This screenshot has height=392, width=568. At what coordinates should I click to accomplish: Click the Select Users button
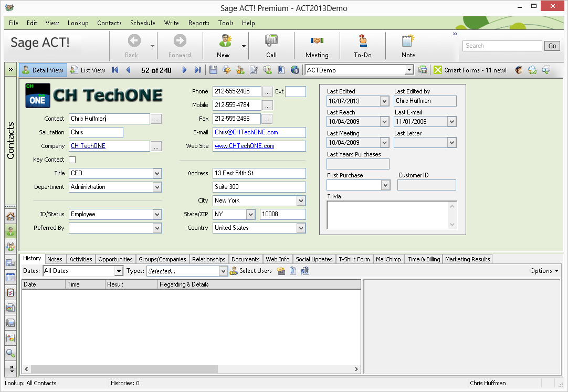251,271
